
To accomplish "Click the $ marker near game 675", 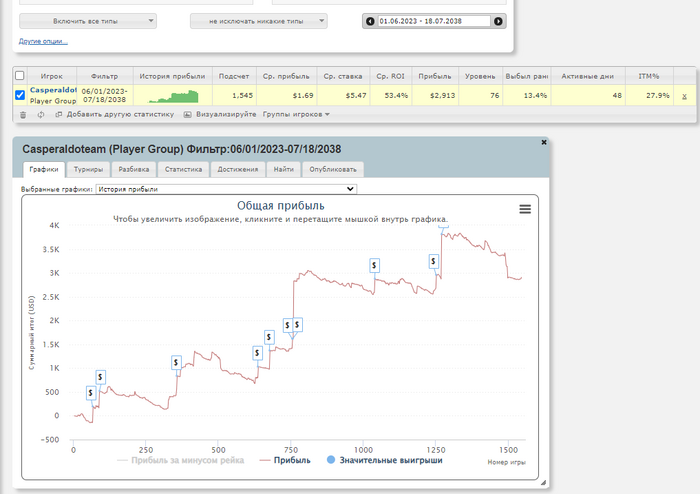I will pos(269,337).
